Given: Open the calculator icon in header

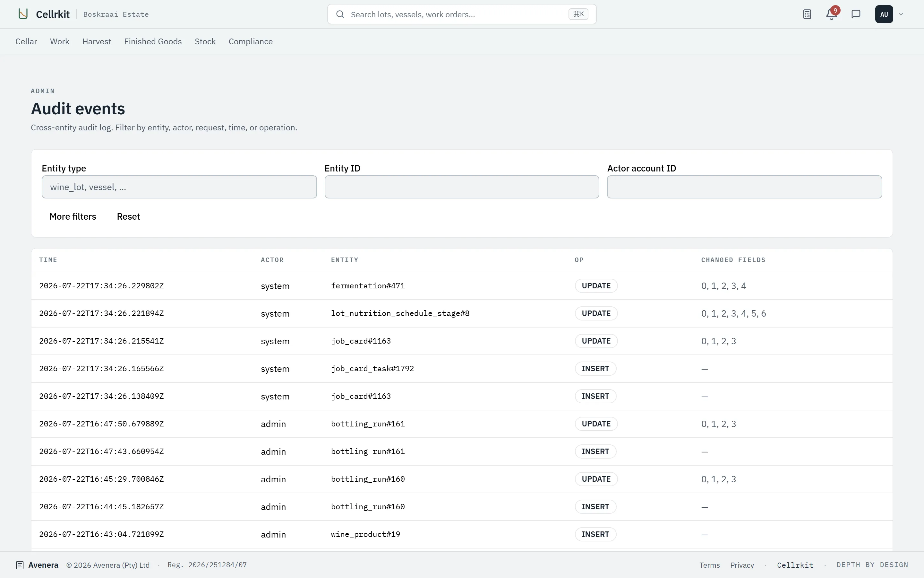Looking at the screenshot, I should [807, 14].
